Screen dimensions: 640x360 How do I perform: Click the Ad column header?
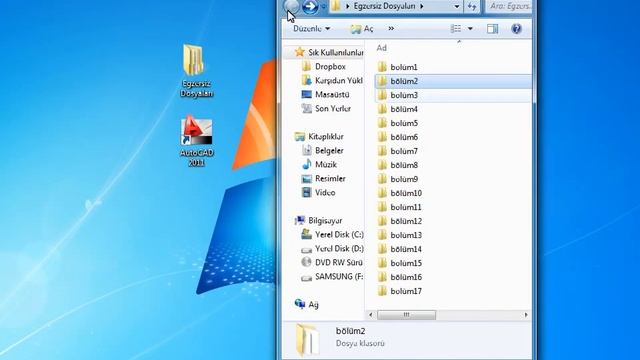pyautogui.click(x=381, y=48)
